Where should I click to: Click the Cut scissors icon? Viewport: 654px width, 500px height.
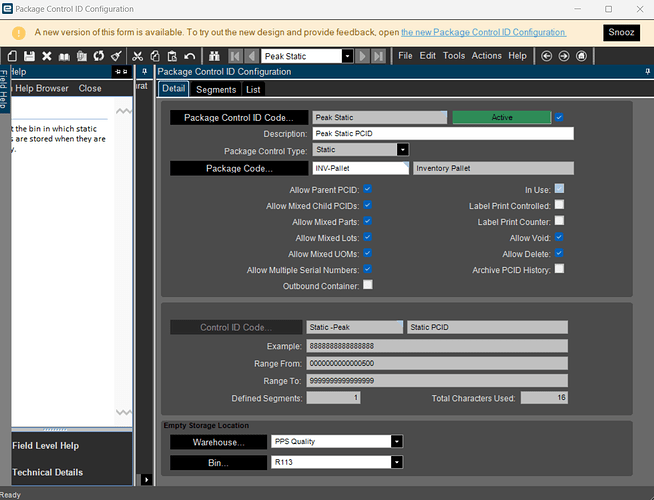pyautogui.click(x=137, y=56)
